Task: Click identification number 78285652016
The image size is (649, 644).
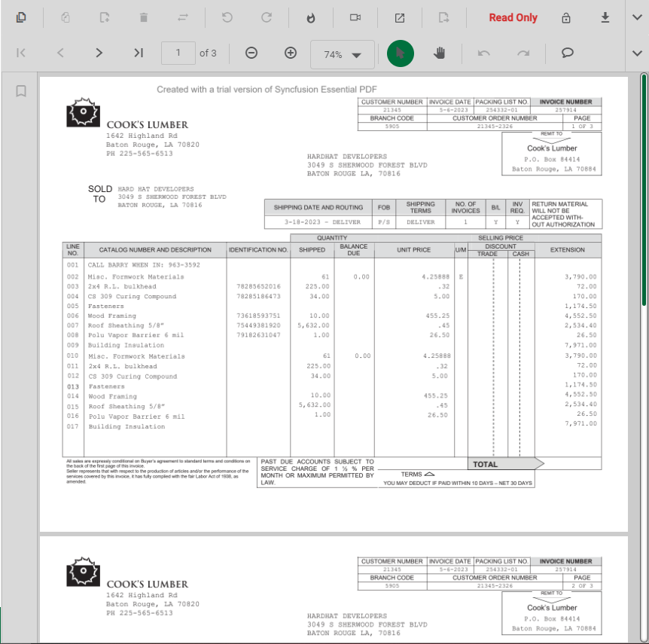Action: click(x=258, y=286)
